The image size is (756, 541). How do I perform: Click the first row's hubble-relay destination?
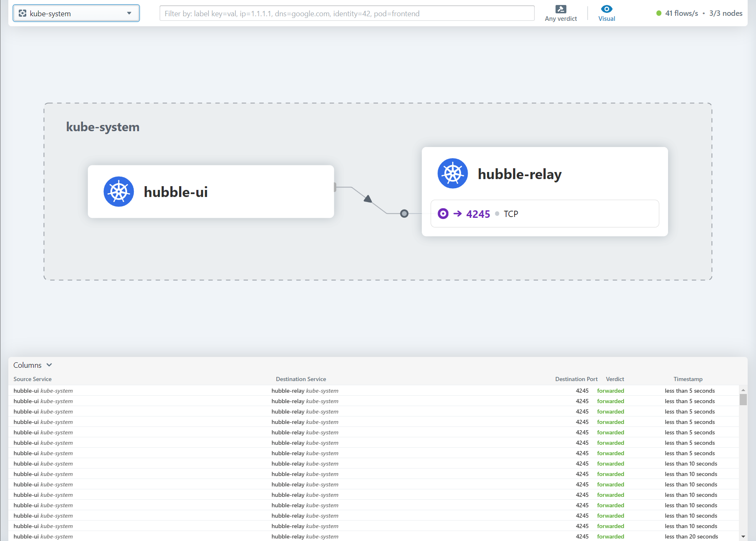[305, 391]
